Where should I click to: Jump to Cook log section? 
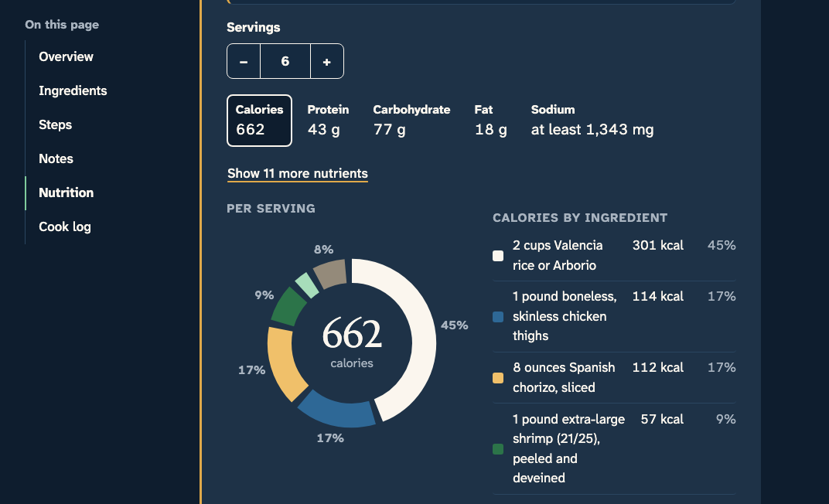tap(65, 226)
